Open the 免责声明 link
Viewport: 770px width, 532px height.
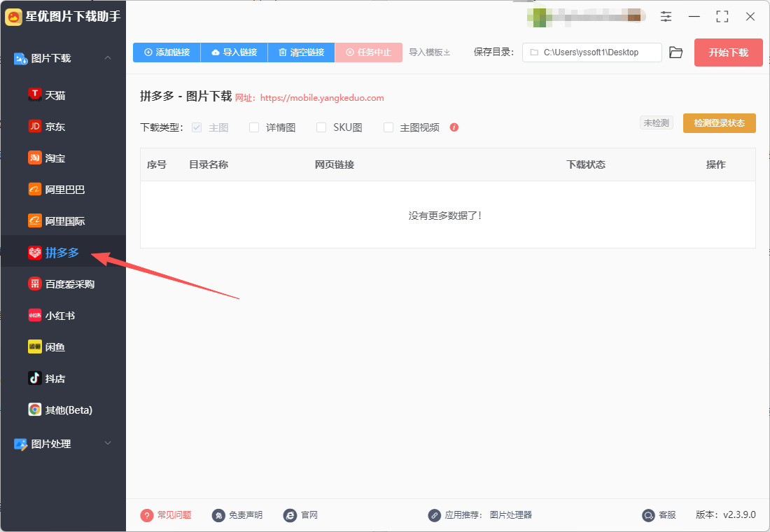237,514
